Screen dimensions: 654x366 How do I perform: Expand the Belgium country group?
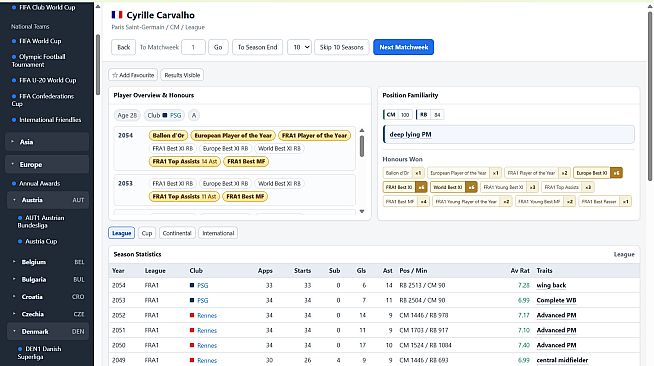click(47, 262)
